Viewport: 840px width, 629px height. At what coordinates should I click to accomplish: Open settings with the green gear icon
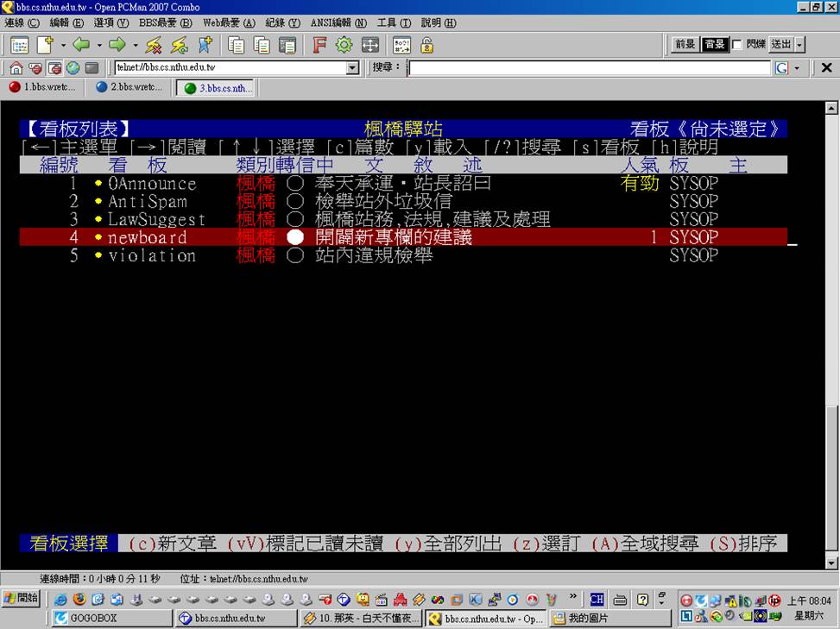pyautogui.click(x=344, y=45)
